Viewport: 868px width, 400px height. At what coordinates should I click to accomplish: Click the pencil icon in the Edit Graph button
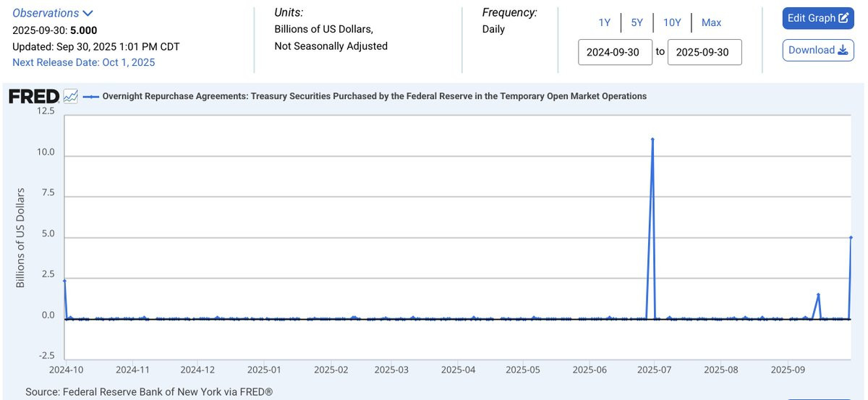843,18
